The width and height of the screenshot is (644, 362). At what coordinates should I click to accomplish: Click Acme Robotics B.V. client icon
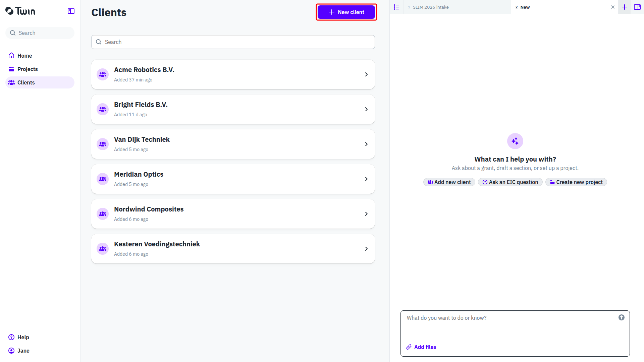pyautogui.click(x=103, y=74)
